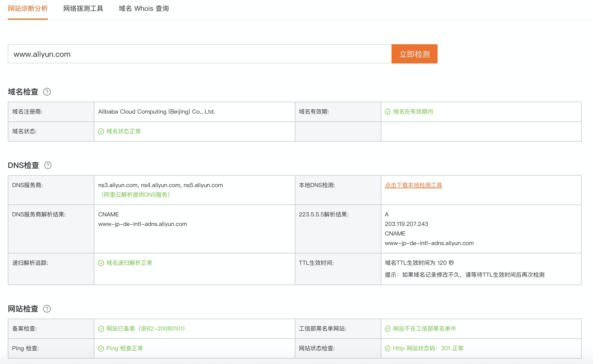The height and width of the screenshot is (364, 593).
Task: Select ns3.aliyun.com nameserver list text
Action: click(161, 185)
